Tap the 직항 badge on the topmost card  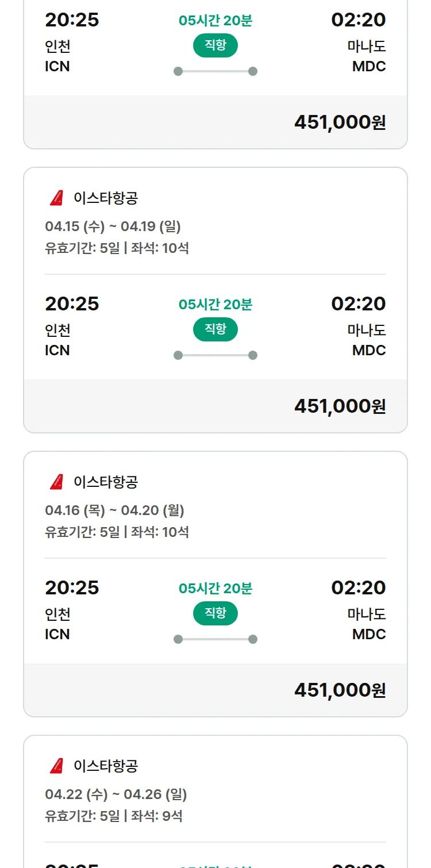pyautogui.click(x=215, y=46)
